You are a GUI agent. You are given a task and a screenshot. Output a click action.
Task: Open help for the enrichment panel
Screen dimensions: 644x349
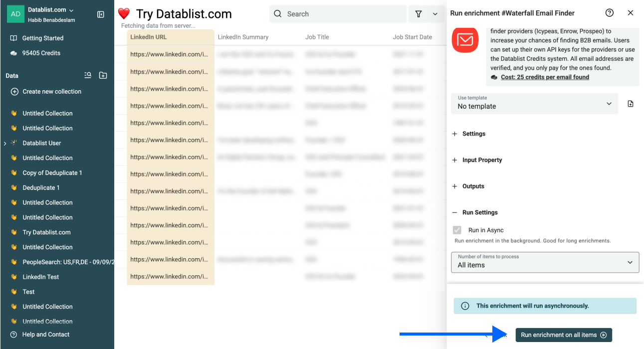[609, 13]
